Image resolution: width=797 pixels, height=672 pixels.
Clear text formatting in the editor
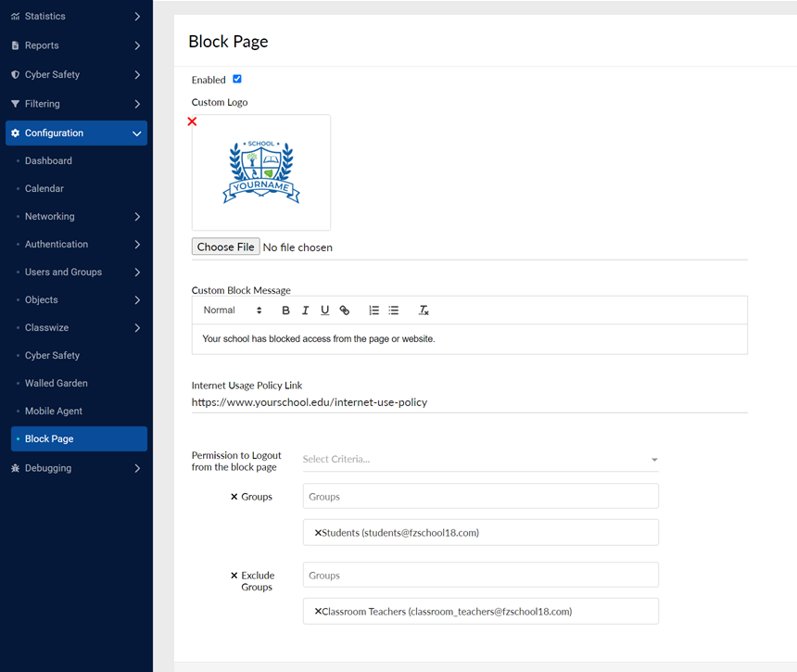pyautogui.click(x=424, y=311)
